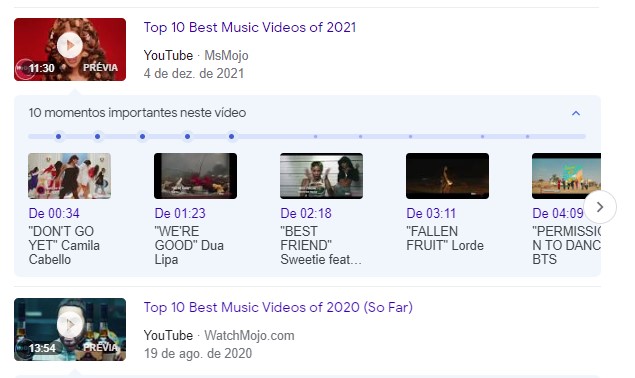Show next key moments with arrow button
Viewport: 635px width, 378px height.
[x=600, y=207]
